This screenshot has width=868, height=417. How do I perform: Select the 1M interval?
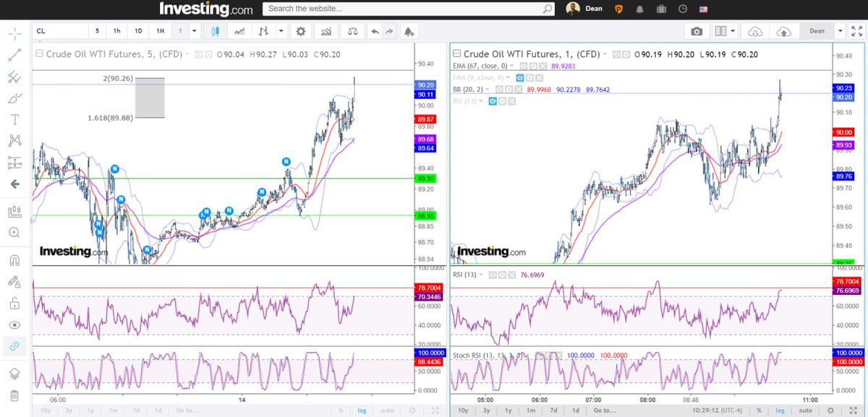[161, 32]
